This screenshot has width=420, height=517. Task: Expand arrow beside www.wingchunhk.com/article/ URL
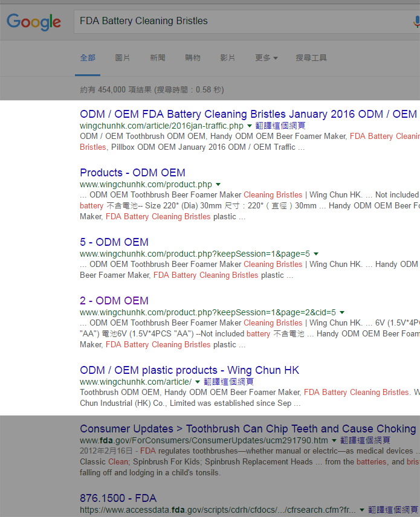[198, 382]
